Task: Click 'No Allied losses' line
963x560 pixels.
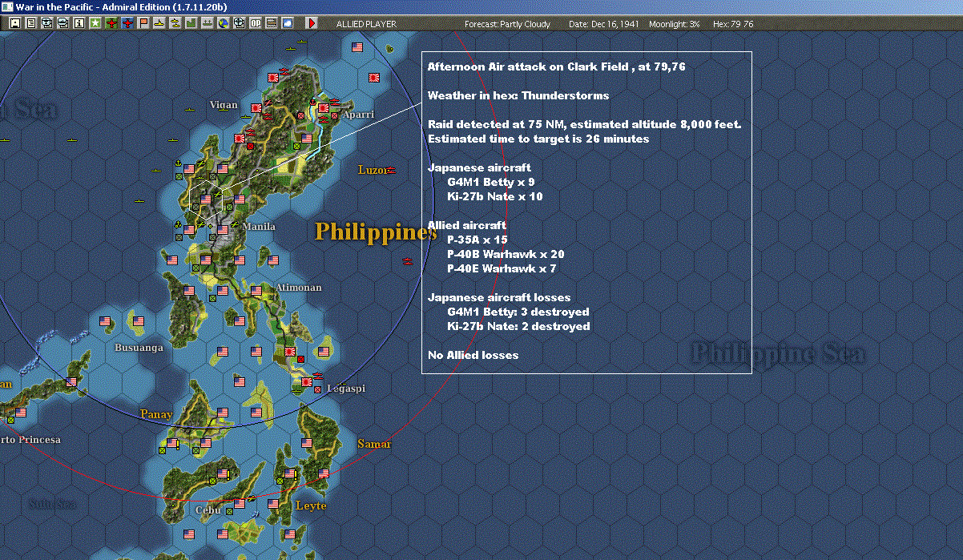Action: (x=473, y=355)
